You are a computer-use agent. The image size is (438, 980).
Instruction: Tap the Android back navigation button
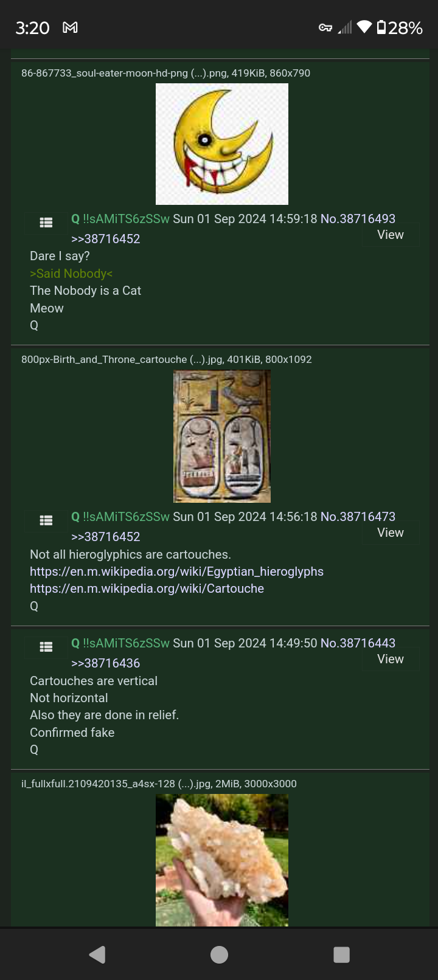[97, 954]
